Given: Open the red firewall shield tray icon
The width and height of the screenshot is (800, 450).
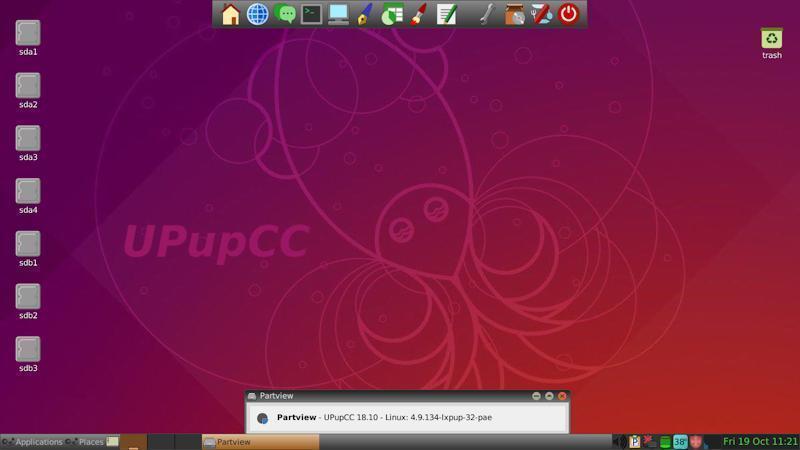Looking at the screenshot, I should tap(695, 442).
